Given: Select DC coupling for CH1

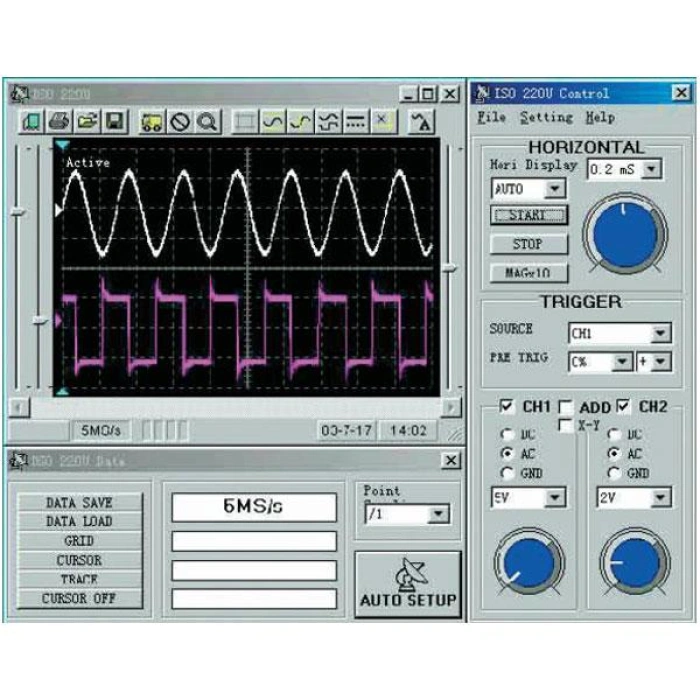Looking at the screenshot, I should pos(507,434).
